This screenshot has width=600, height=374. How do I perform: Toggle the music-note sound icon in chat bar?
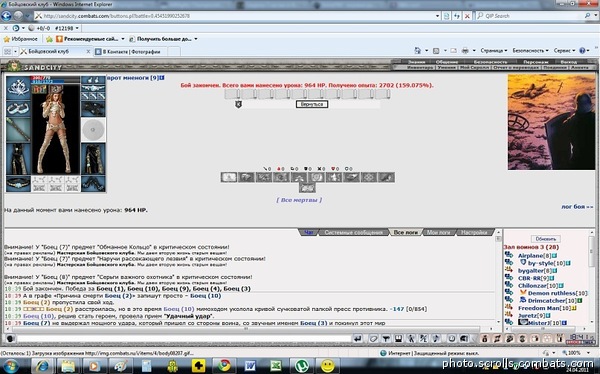pyautogui.click(x=436, y=338)
